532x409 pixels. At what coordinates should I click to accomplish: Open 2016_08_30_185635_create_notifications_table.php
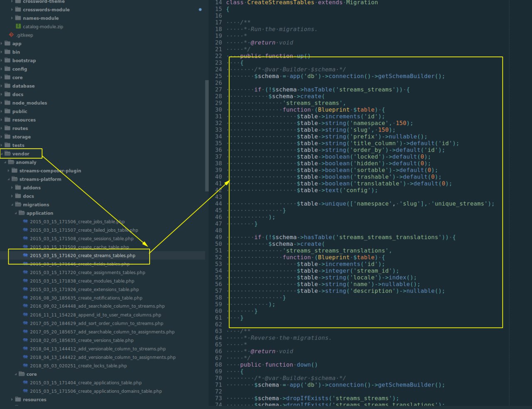pyautogui.click(x=86, y=298)
